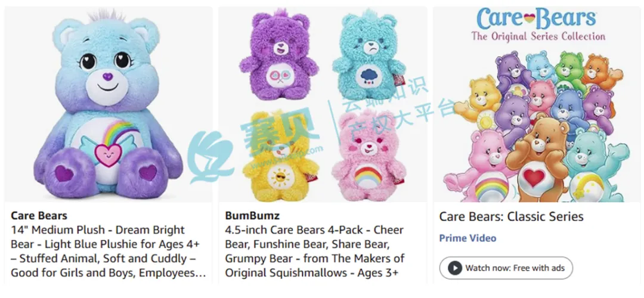Click The Original Series Collection subtitle
Viewport: 644px width, 298px height.
point(538,36)
